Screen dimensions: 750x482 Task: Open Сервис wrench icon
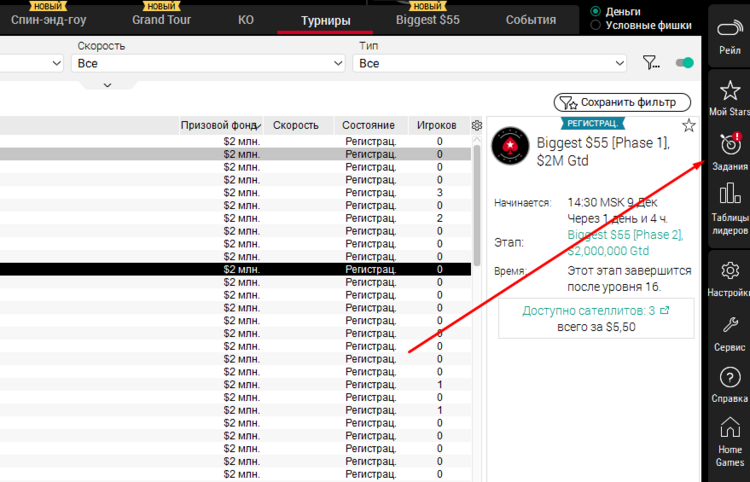(730, 326)
